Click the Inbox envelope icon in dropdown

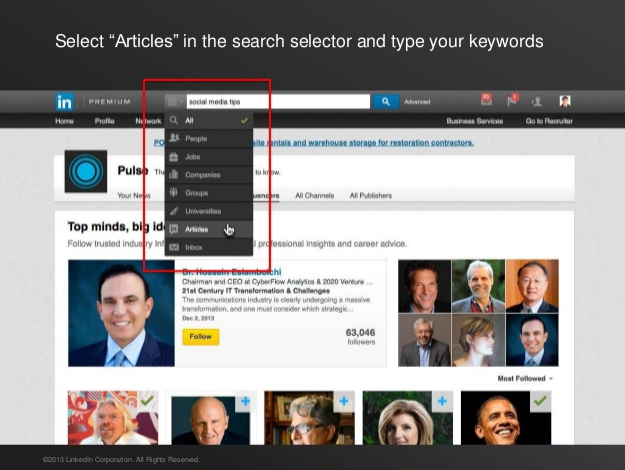point(174,247)
